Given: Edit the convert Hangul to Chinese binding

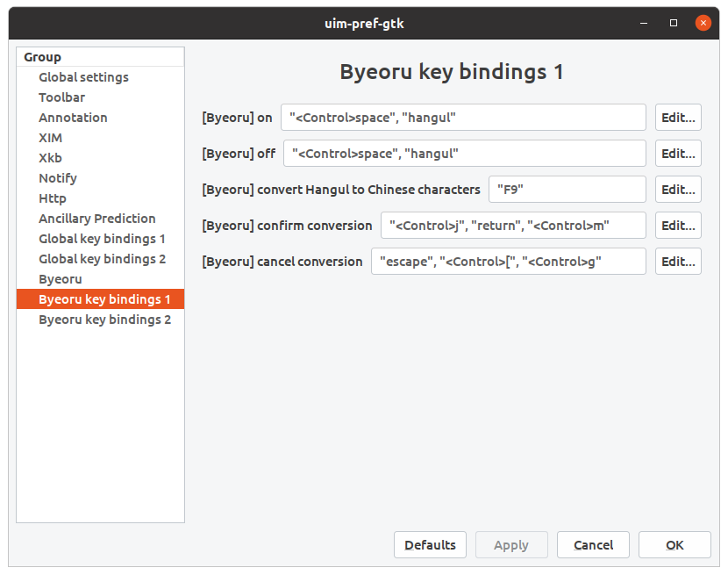Looking at the screenshot, I should (x=678, y=190).
